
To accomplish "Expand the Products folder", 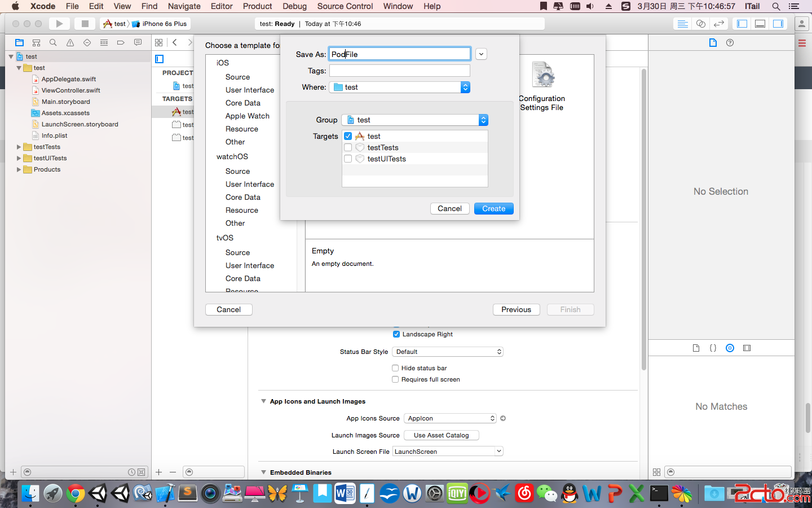I will tap(19, 169).
